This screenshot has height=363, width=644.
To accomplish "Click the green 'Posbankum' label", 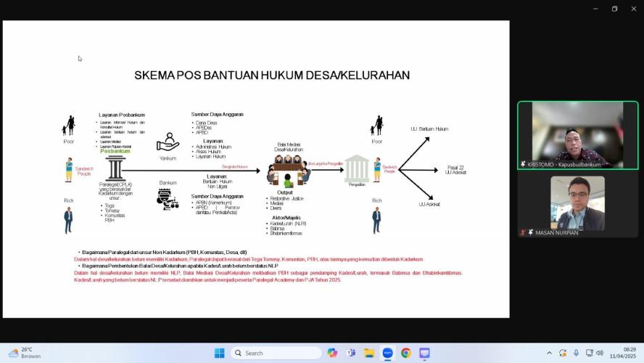I will click(115, 151).
